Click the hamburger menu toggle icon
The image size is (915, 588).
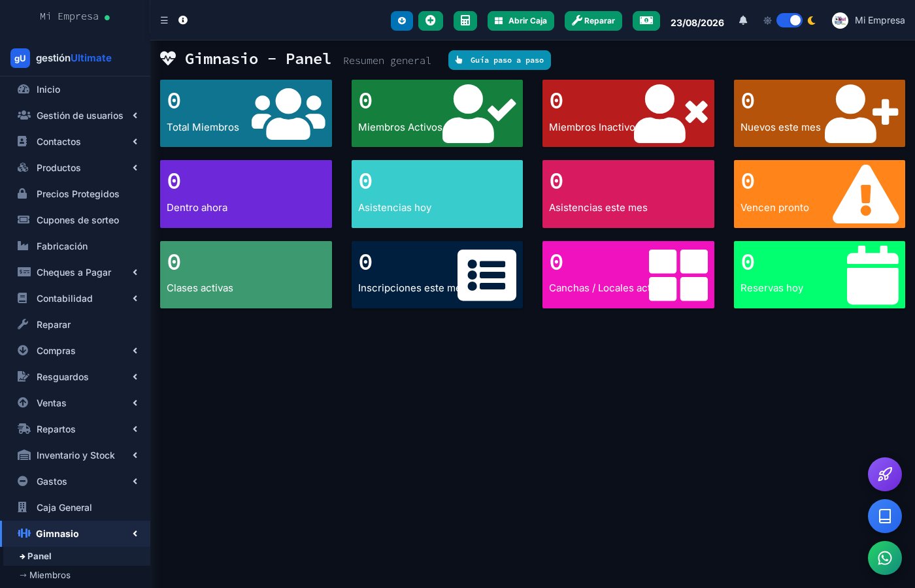[x=164, y=20]
